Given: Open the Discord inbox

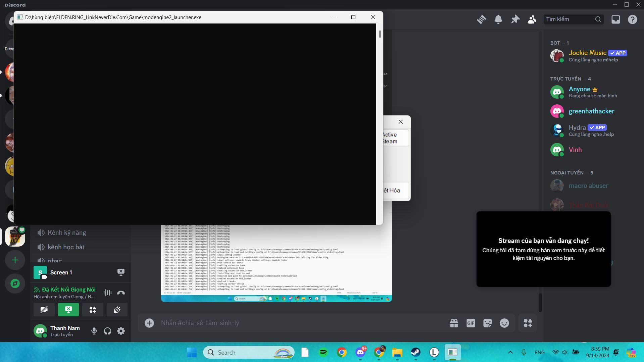Looking at the screenshot, I should coord(616,19).
